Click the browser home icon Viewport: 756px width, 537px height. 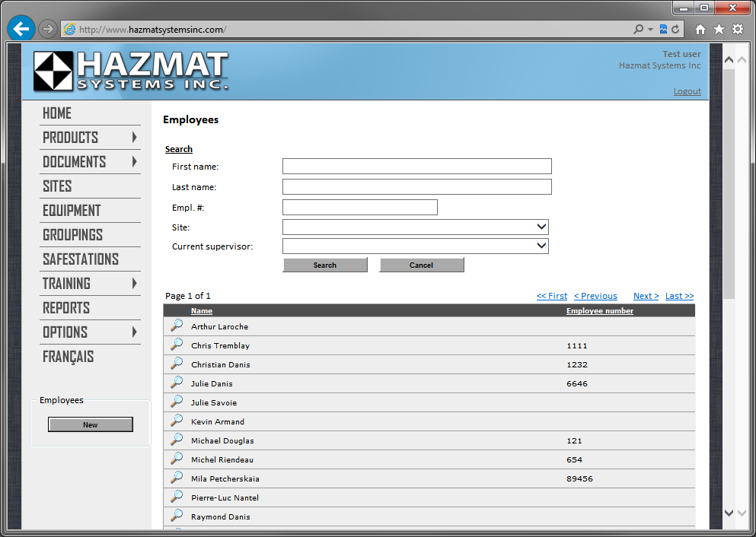click(700, 30)
